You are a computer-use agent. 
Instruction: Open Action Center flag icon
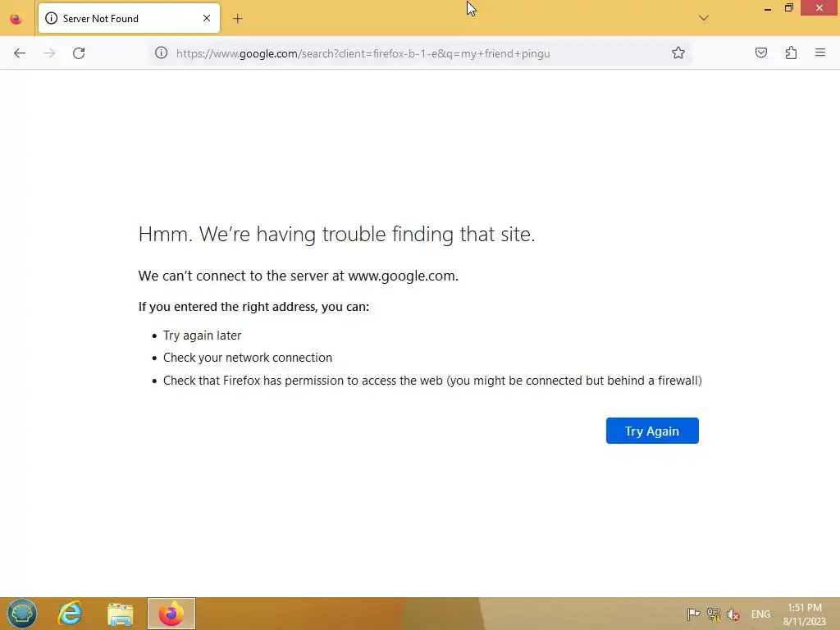693,614
